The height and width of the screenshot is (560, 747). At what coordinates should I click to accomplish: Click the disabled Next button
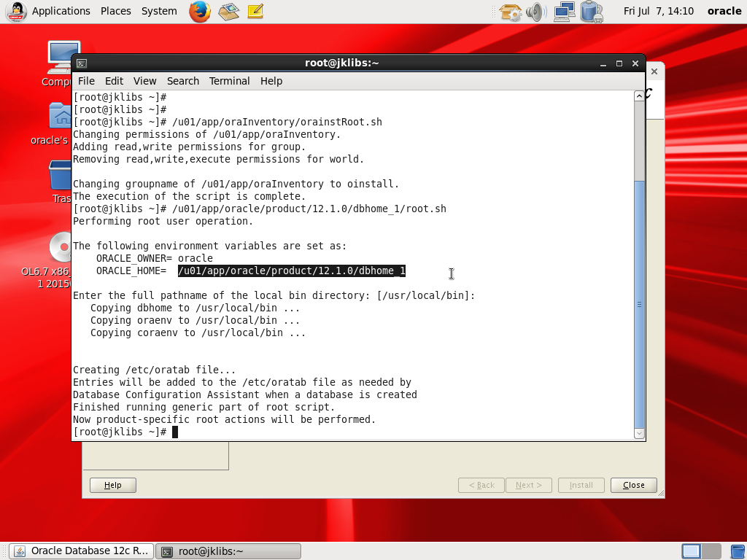529,485
